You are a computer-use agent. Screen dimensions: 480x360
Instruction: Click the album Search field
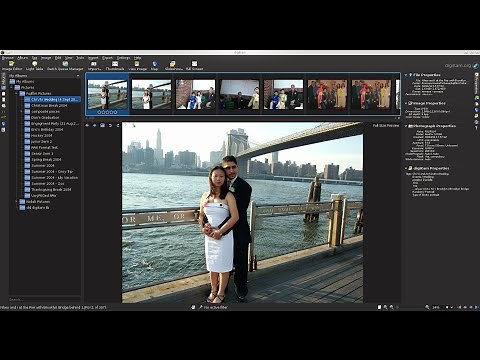[45, 299]
